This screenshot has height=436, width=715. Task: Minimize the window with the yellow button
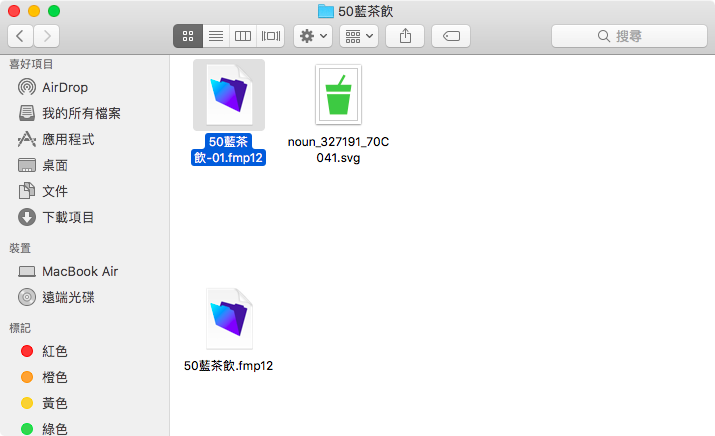[x=34, y=11]
